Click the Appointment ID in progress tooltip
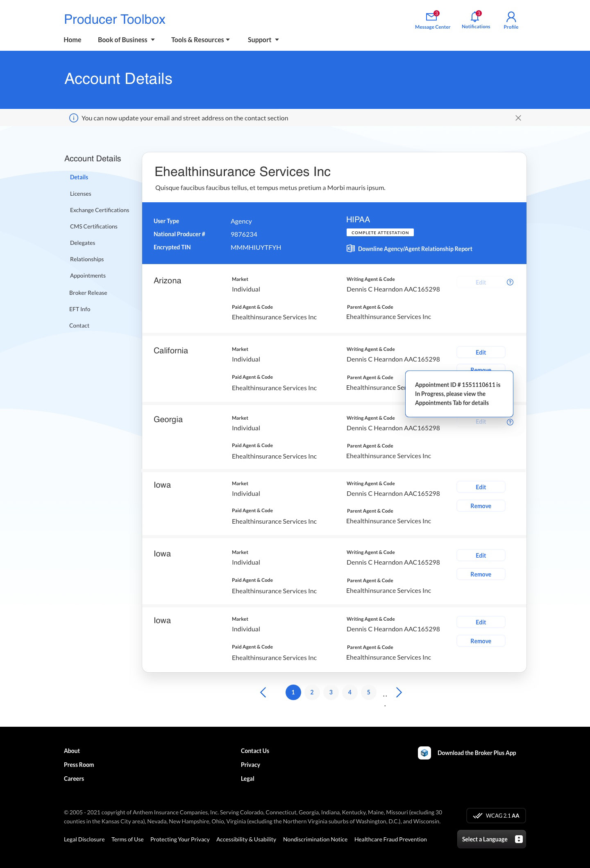590x868 pixels. [x=459, y=394]
